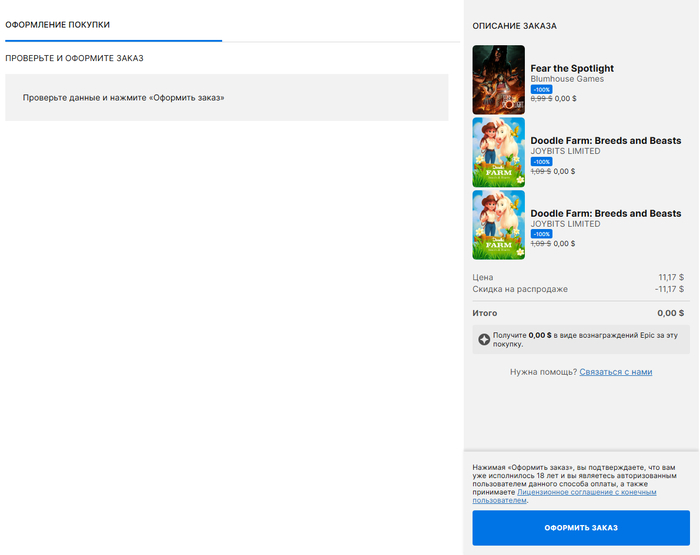Click the -100% badge under Fear the Spotlight

[x=541, y=89]
